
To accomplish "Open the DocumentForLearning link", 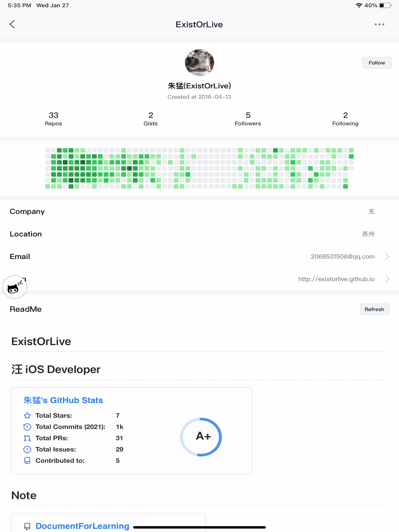I will 82,526.
